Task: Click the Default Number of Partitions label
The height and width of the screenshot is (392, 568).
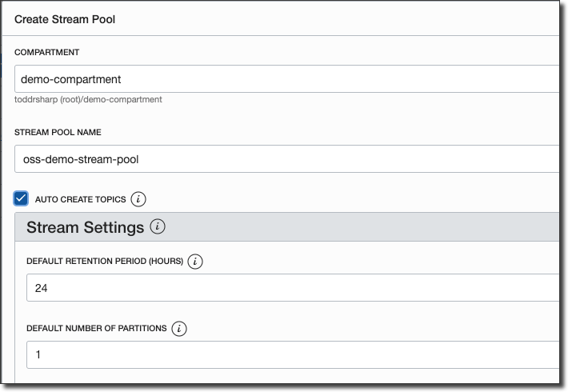Action: [x=96, y=329]
